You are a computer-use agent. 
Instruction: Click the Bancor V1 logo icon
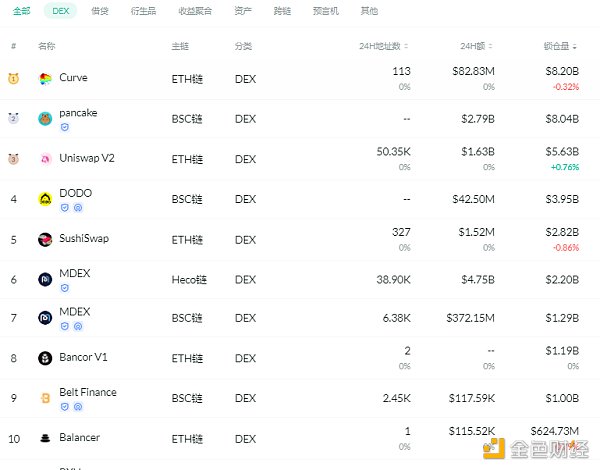click(x=46, y=358)
